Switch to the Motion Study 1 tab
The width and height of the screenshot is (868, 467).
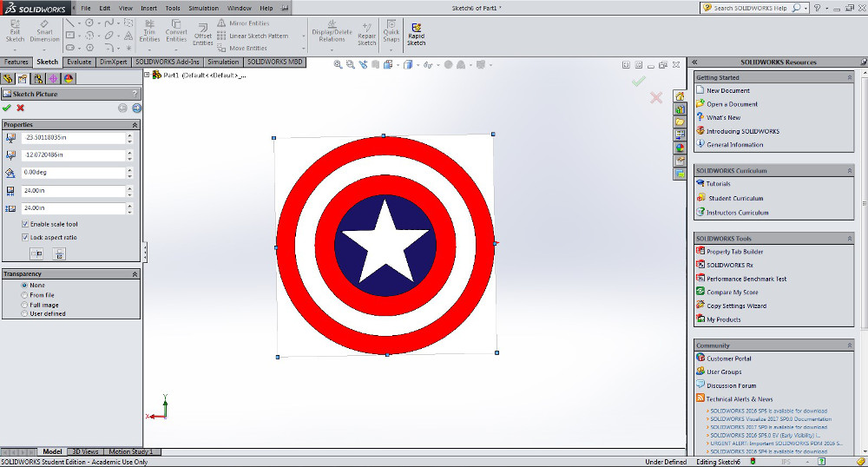tap(131, 451)
